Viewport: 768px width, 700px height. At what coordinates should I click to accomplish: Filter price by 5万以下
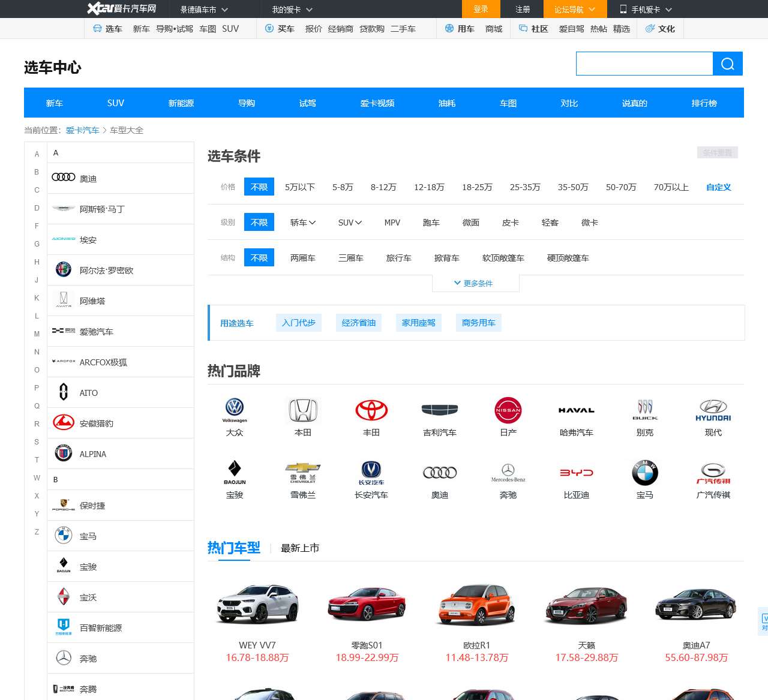[300, 187]
